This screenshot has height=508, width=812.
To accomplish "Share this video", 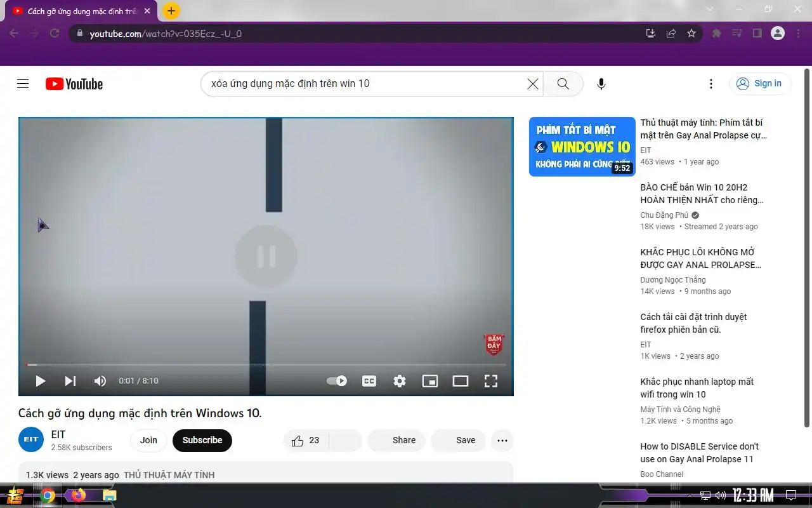I will [396, 441].
